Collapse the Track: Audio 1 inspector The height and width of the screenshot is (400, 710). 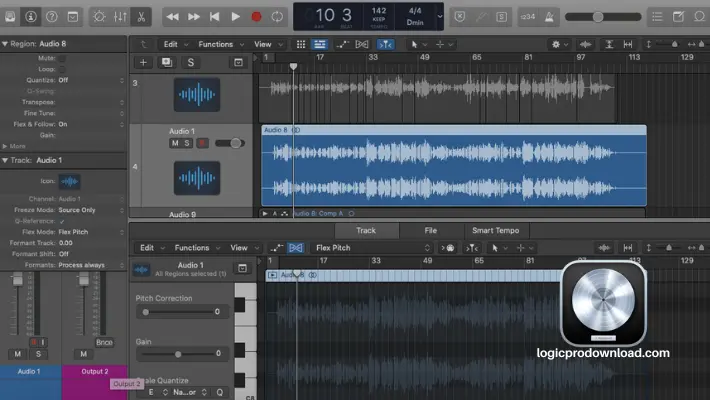(5, 160)
